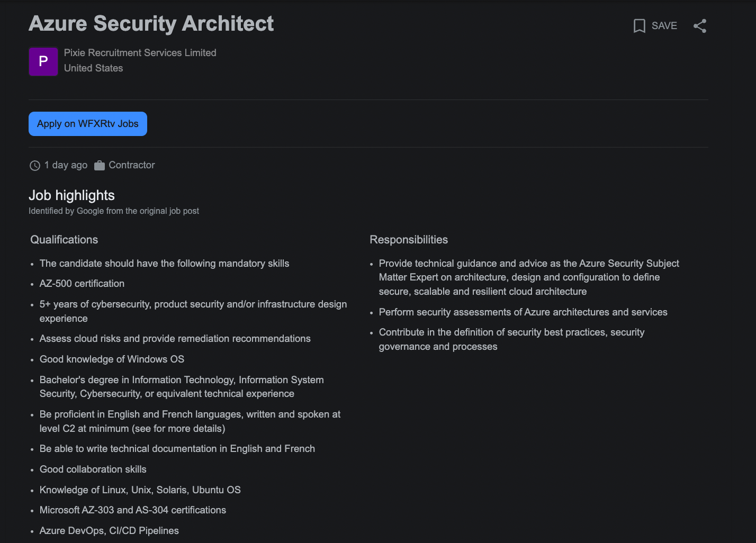Click the Responsibilities section heading
756x543 pixels.
[x=408, y=240]
